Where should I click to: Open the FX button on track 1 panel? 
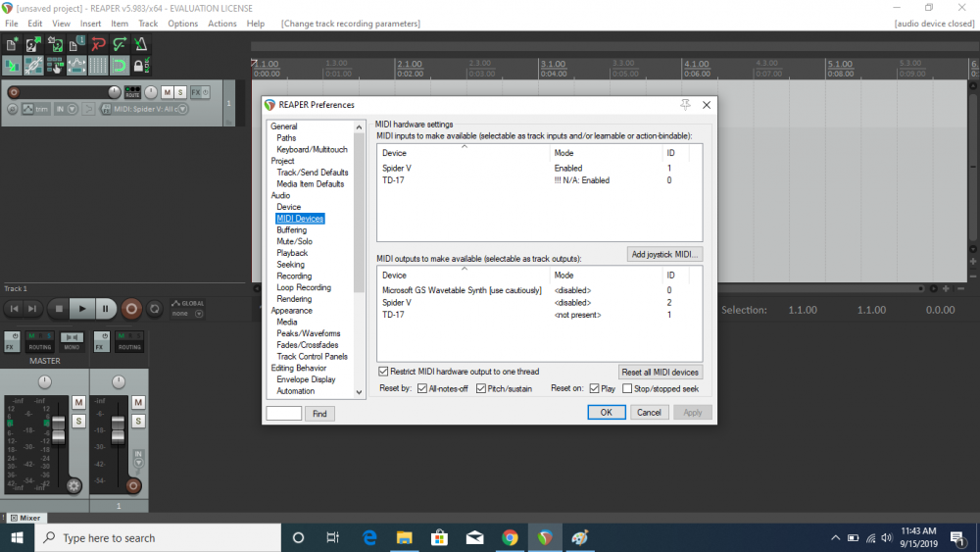coord(196,92)
